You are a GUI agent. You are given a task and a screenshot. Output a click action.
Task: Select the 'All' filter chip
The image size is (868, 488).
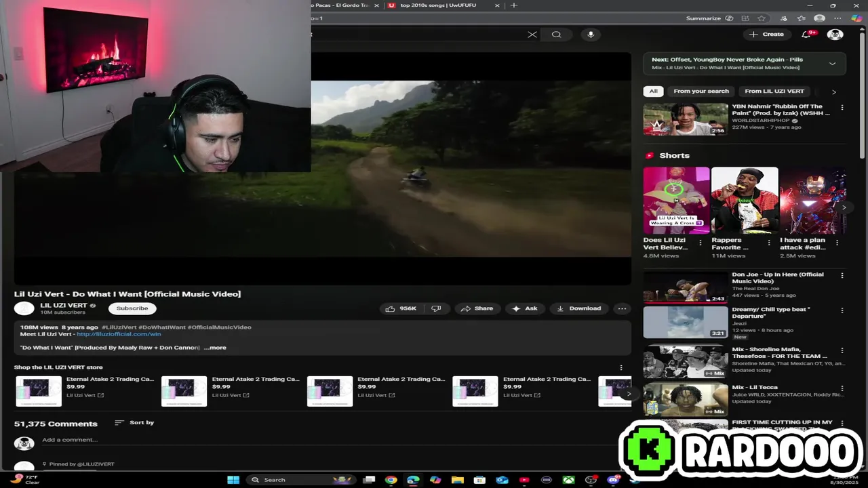point(653,91)
